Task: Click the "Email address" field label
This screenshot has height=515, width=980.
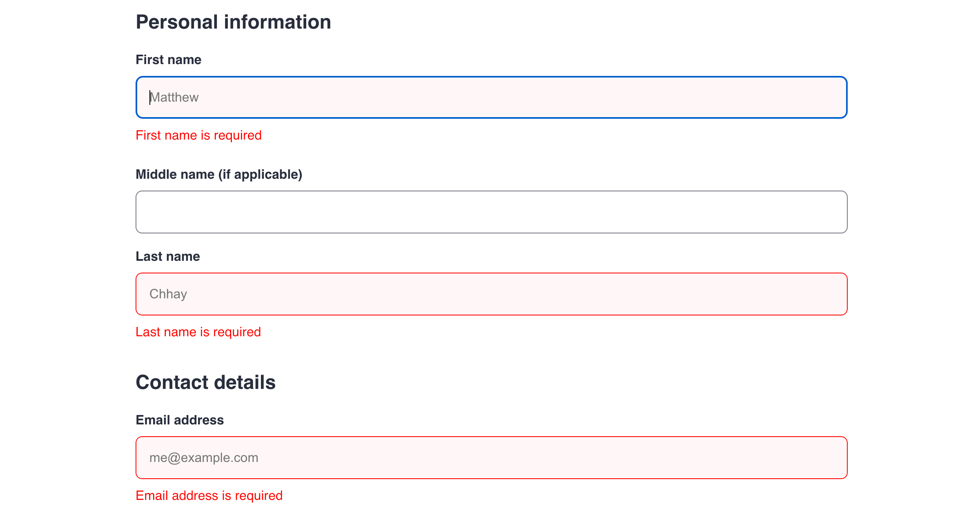Action: 180,420
